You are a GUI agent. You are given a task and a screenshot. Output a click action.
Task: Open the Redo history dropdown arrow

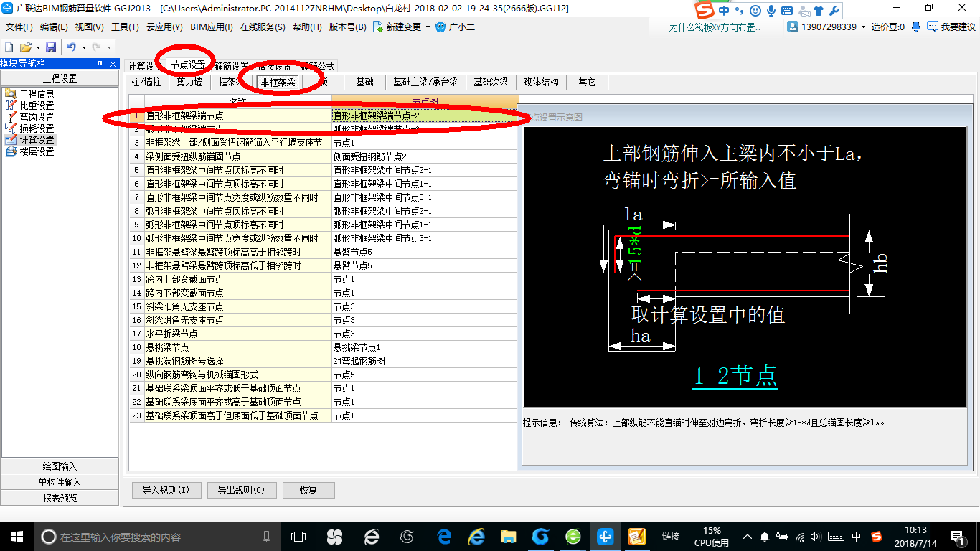(x=109, y=47)
